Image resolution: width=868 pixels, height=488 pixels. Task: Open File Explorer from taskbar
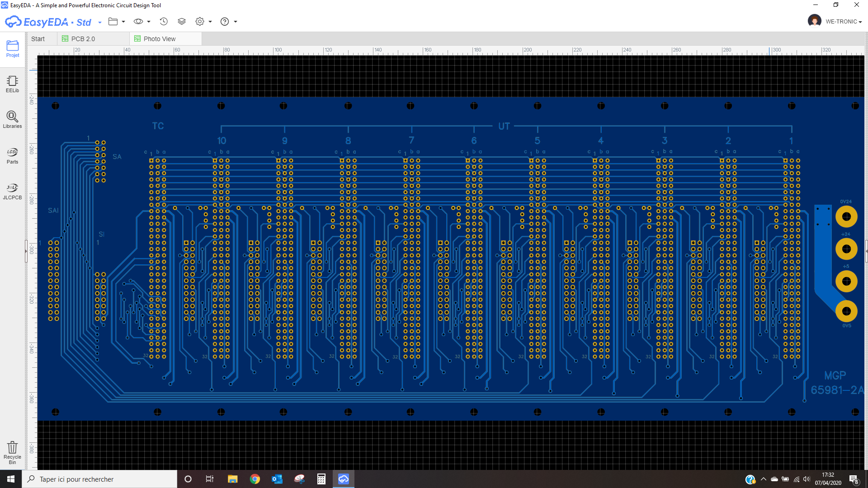tap(232, 479)
